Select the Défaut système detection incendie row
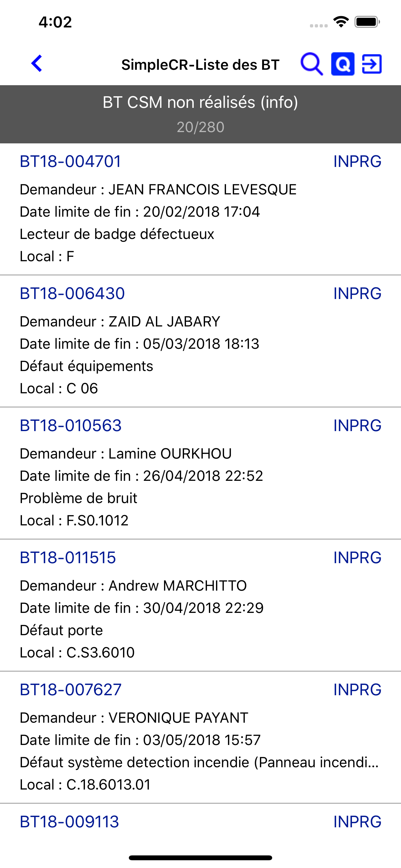The height and width of the screenshot is (868, 401). click(x=199, y=762)
